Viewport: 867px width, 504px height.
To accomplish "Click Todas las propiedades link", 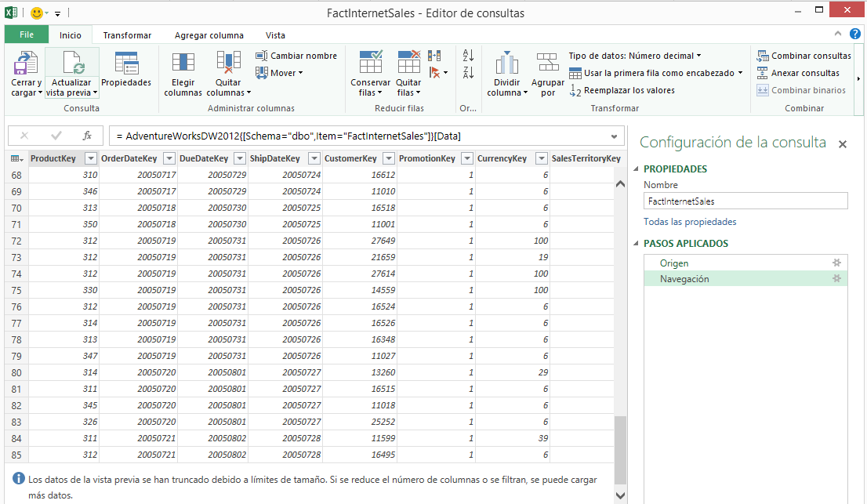I will tap(690, 222).
